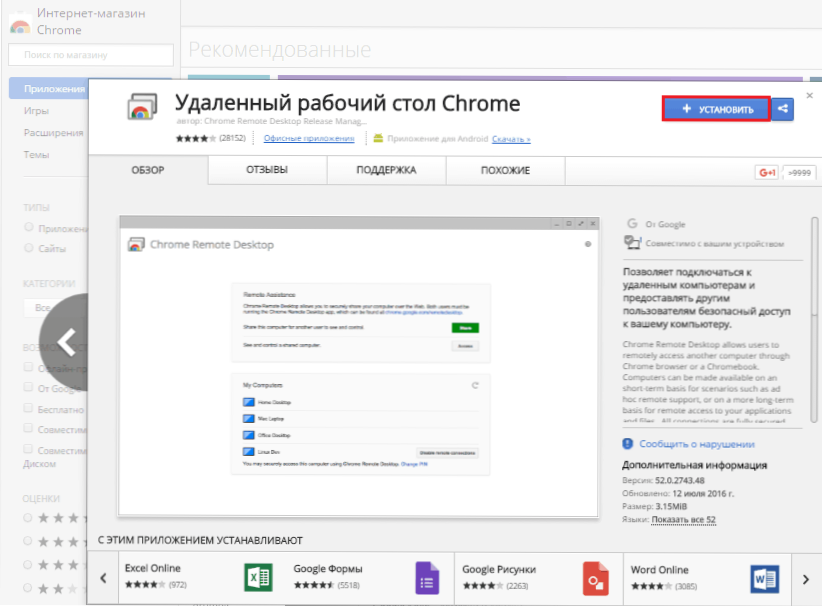Click the G+1 button
Image resolution: width=822 pixels, height=606 pixels.
[767, 173]
